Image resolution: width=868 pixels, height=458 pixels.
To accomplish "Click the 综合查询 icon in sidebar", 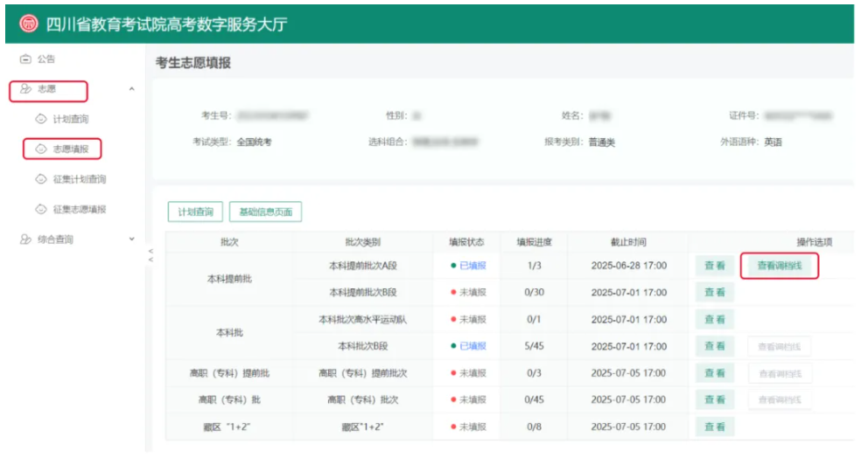I will point(25,239).
